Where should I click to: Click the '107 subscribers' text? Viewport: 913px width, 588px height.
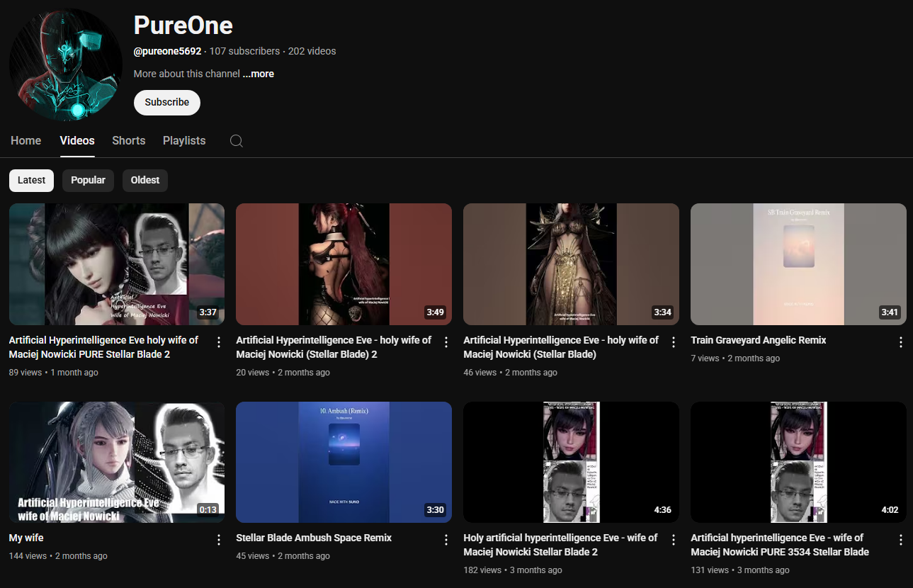(244, 51)
